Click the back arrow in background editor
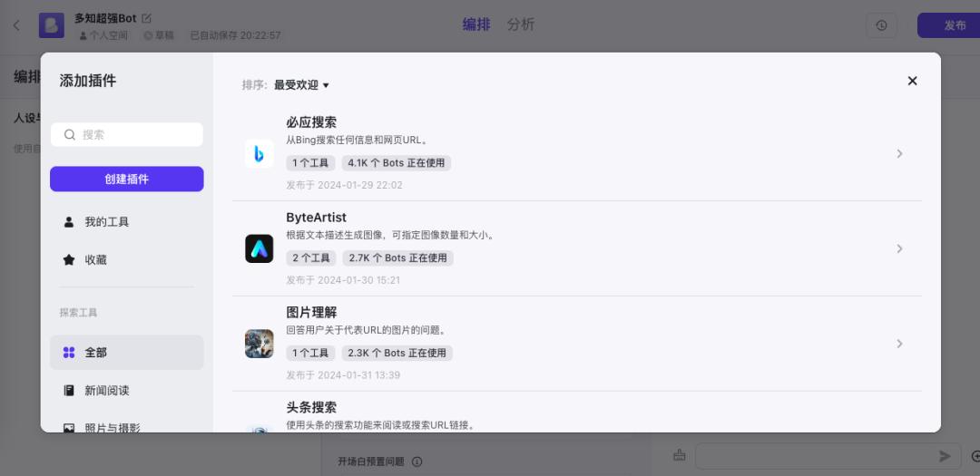The image size is (980, 476). (17, 25)
